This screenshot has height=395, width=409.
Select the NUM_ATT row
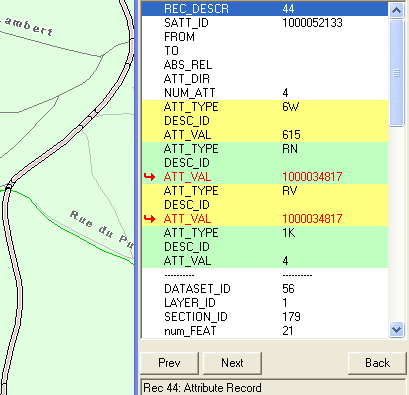[x=265, y=93]
